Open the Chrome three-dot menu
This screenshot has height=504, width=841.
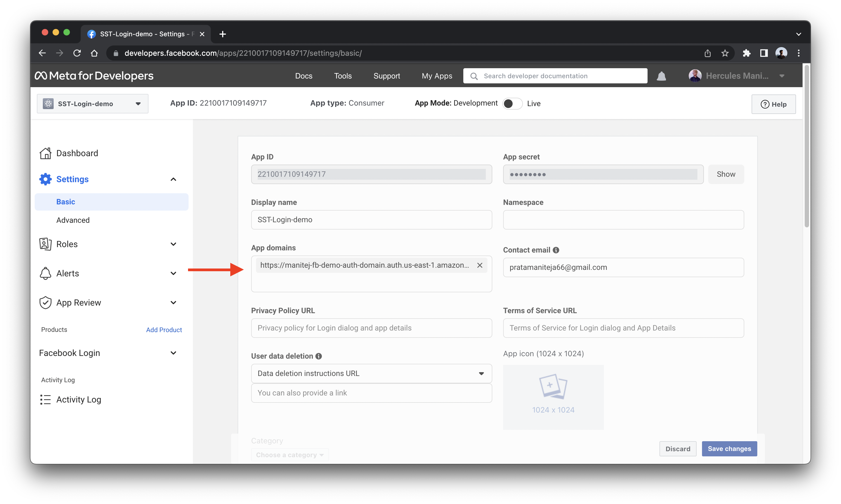click(x=799, y=53)
